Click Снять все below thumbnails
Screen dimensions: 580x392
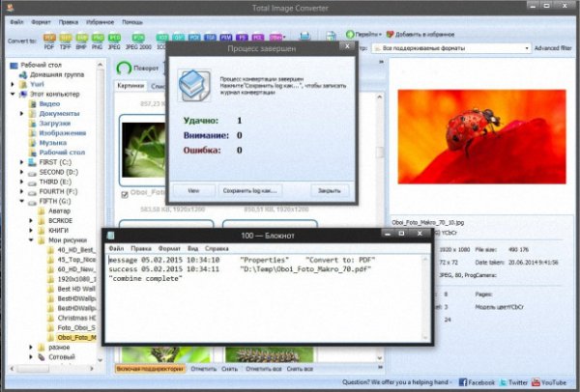tap(300, 369)
